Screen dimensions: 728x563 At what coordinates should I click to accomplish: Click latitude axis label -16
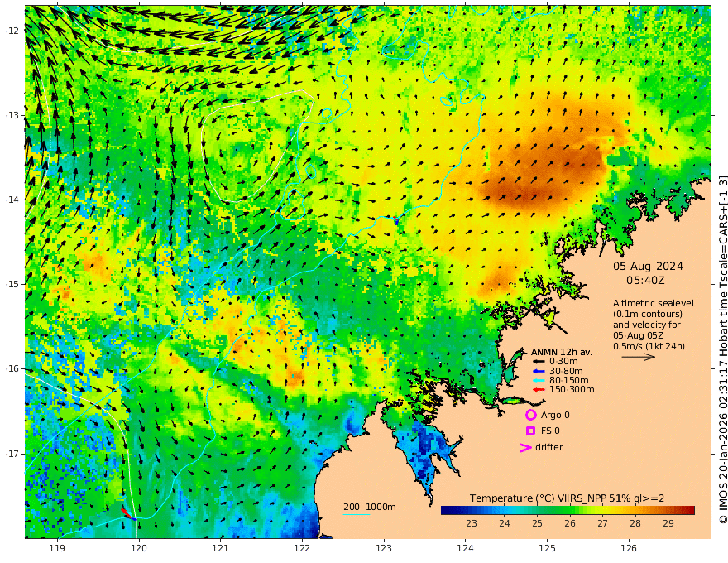click(x=12, y=368)
